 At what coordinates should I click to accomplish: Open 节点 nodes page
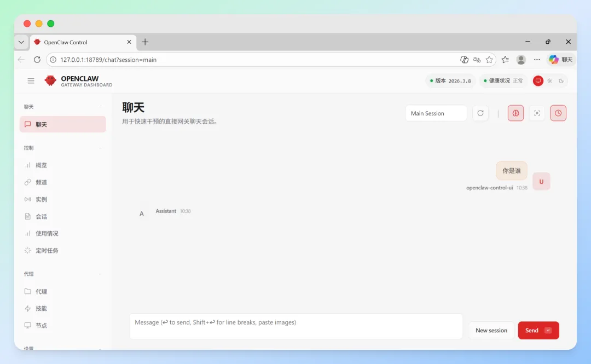62,326
